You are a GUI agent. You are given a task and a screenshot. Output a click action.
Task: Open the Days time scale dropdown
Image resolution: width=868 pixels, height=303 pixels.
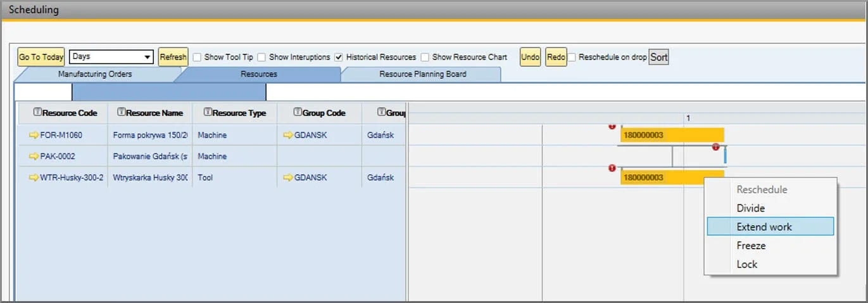pyautogui.click(x=111, y=57)
